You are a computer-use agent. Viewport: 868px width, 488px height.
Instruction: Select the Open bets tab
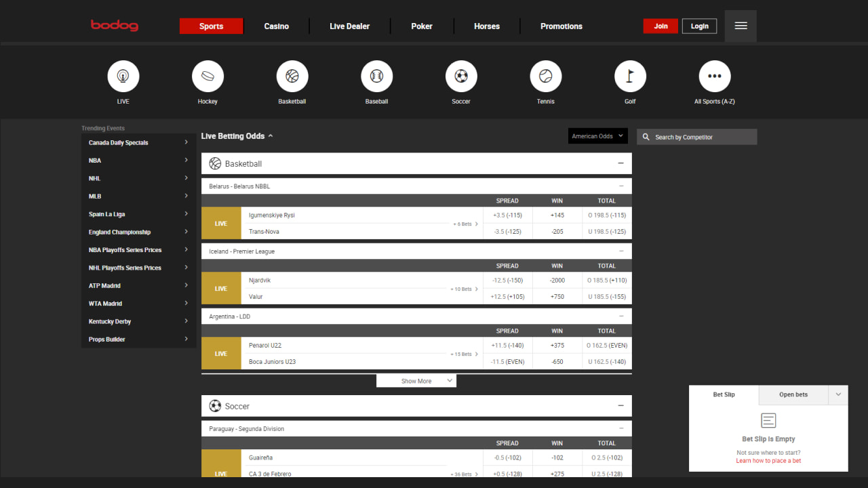click(x=793, y=394)
